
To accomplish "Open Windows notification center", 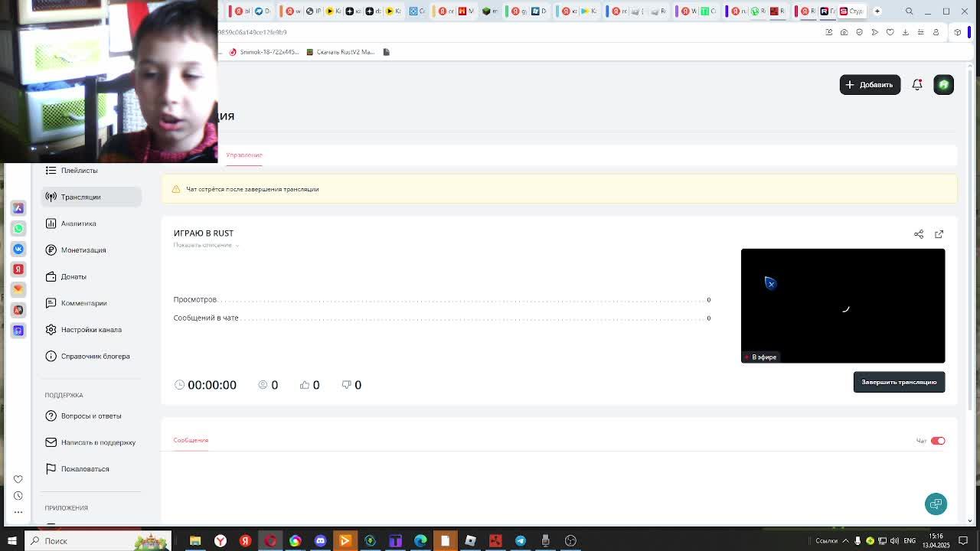I will pos(963,541).
